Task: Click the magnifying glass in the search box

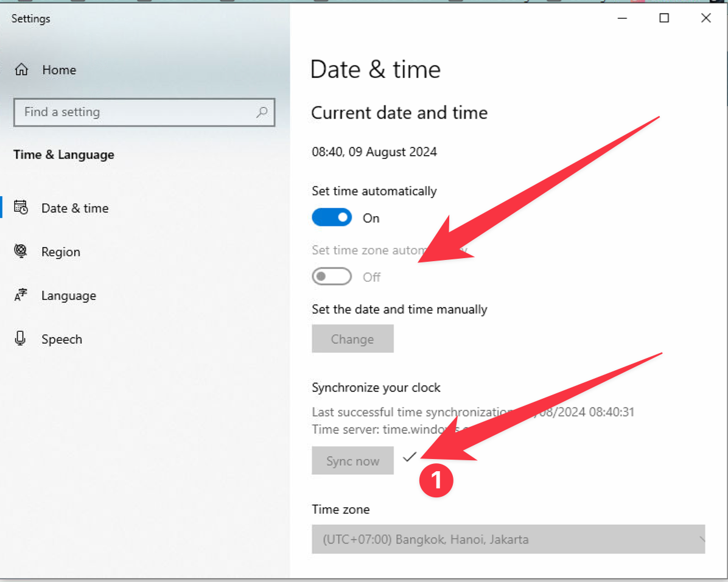Action: (262, 112)
